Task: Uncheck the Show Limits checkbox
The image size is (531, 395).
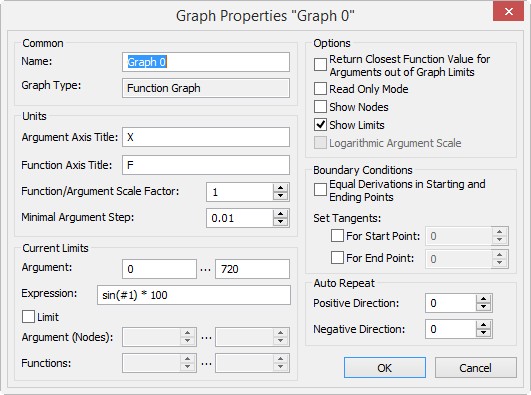Action: [x=320, y=125]
